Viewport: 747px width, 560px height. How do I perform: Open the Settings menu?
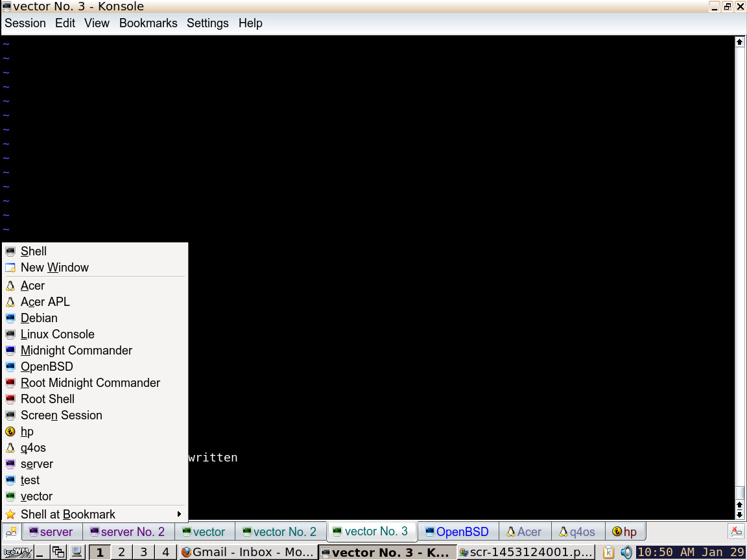[207, 23]
